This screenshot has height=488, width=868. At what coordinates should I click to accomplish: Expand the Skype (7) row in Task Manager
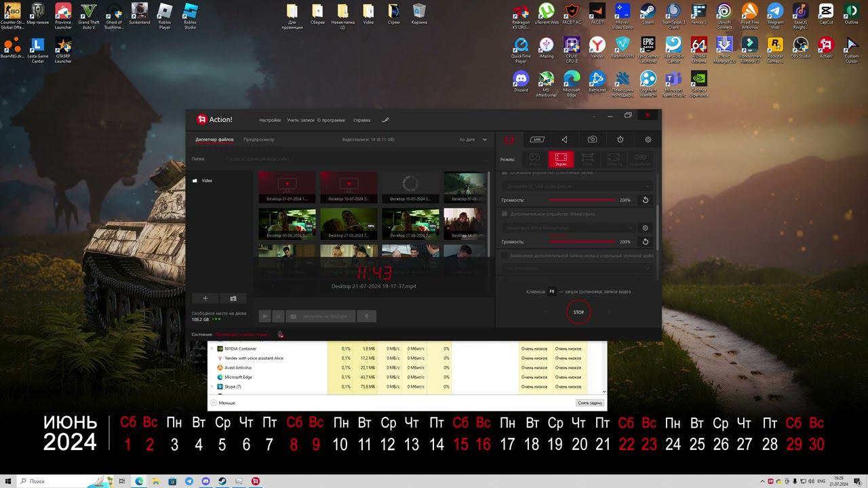pyautogui.click(x=212, y=387)
